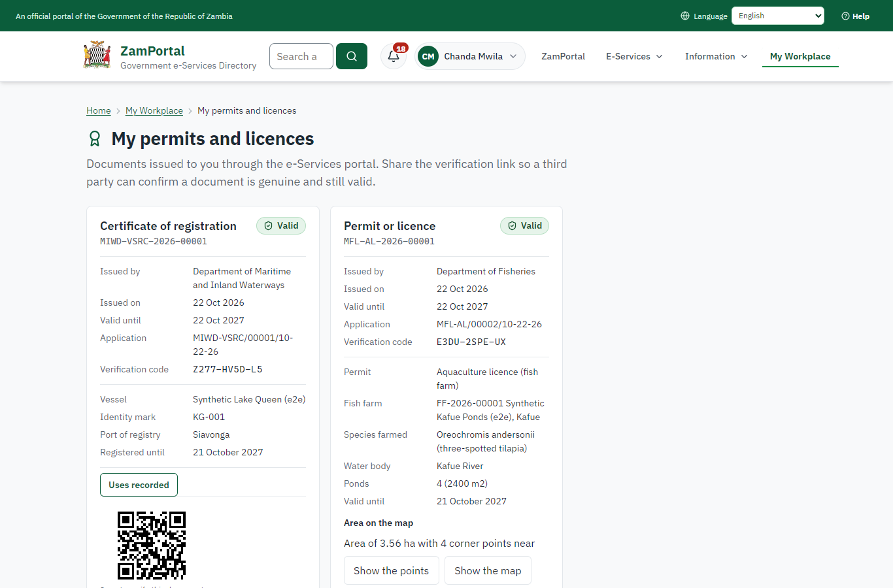The height and width of the screenshot is (588, 893).
Task: Click the globe Language icon
Action: (685, 16)
